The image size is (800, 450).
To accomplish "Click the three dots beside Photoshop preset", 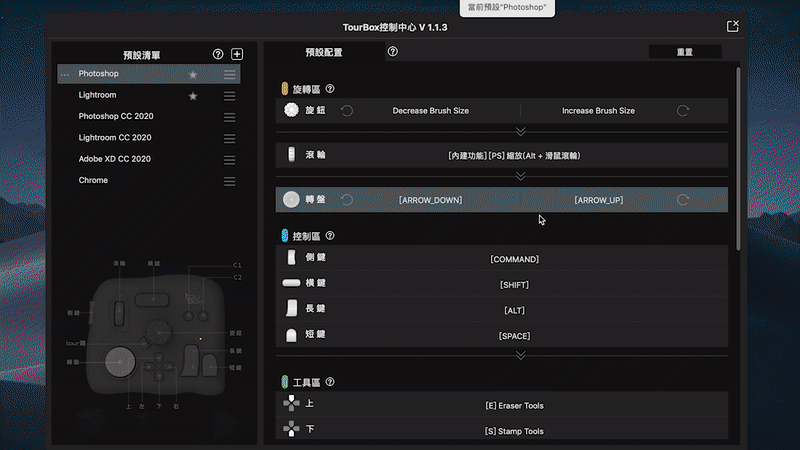I will tap(65, 75).
